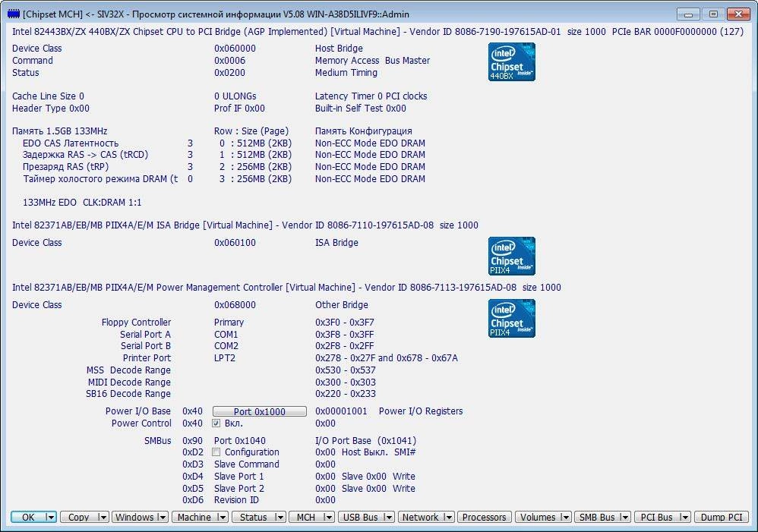Toggle the Power Control Вкл. checkbox

pyautogui.click(x=216, y=423)
